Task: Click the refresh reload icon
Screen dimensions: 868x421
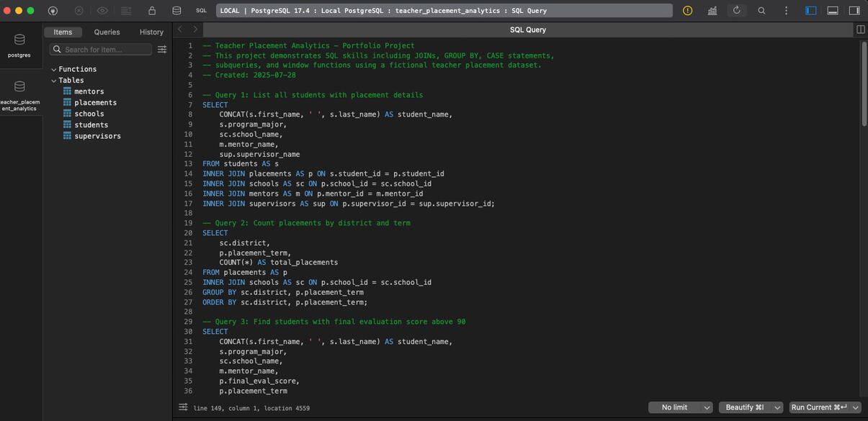Action: click(x=736, y=11)
